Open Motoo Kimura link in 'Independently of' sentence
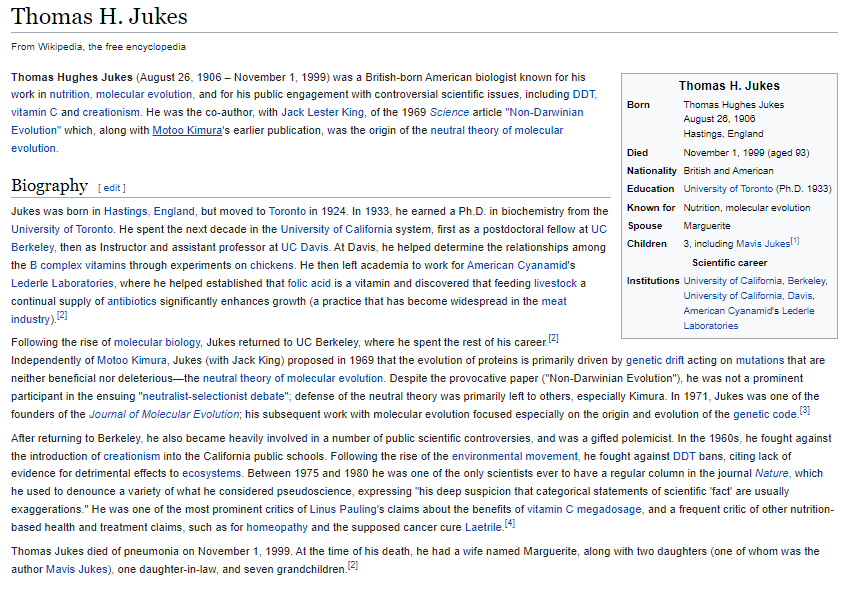This screenshot has width=843, height=598. (132, 360)
